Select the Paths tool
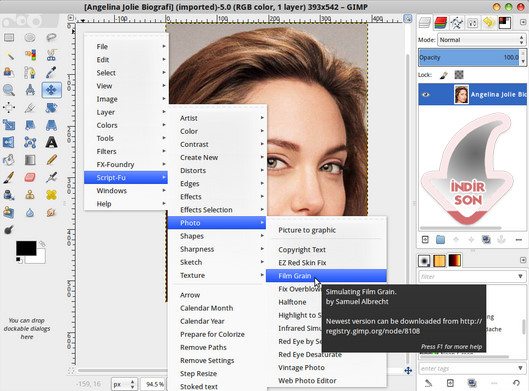 click(x=30, y=73)
